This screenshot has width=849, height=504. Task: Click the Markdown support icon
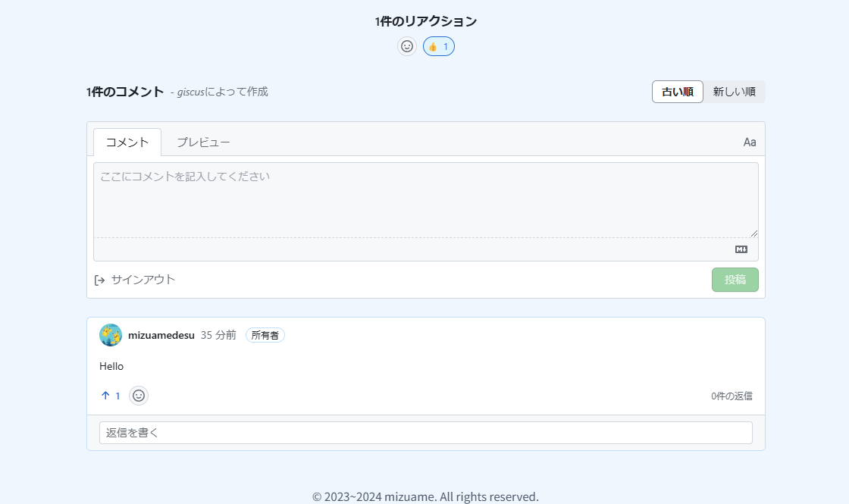pyautogui.click(x=741, y=249)
